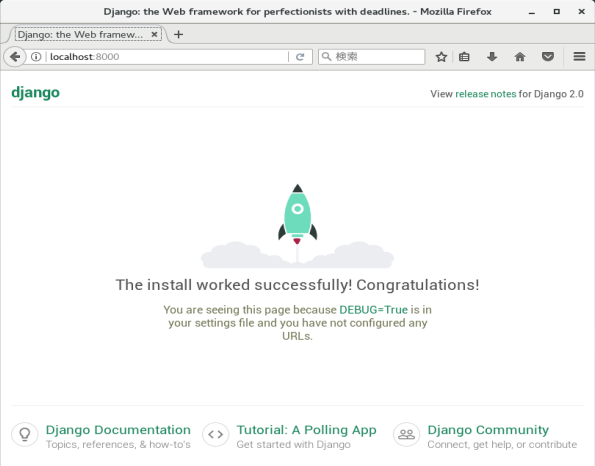Image resolution: width=595 pixels, height=466 pixels.
Task: Show bookmarks list icon
Action: [x=464, y=57]
